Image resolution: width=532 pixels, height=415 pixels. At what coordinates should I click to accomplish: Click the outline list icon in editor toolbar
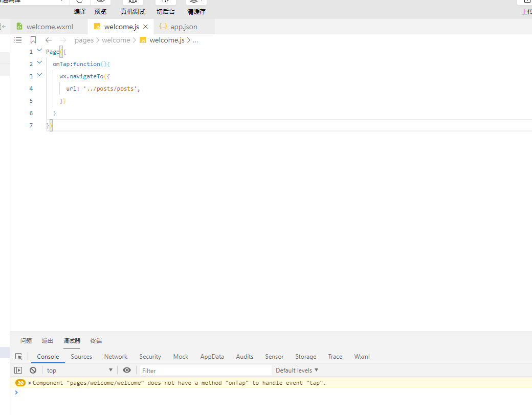18,40
